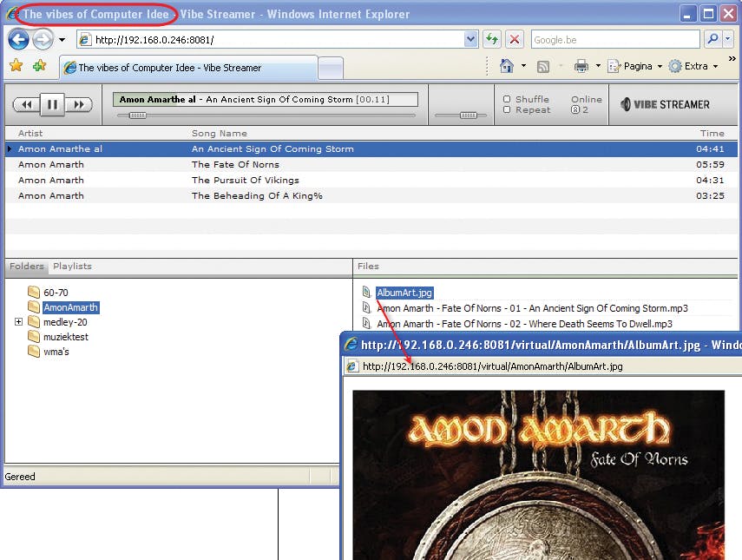Open the search provider dropdown arrow
Viewport: 742px width, 560px height.
click(x=728, y=39)
